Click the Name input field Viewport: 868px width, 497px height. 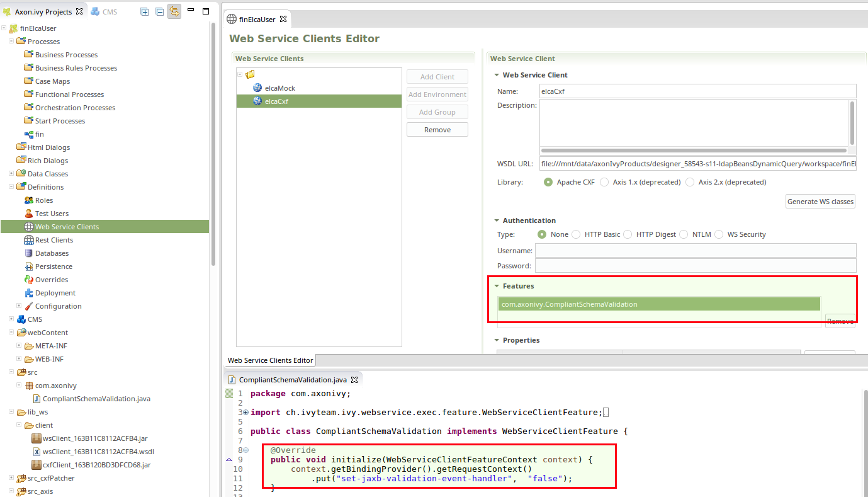pyautogui.click(x=697, y=91)
